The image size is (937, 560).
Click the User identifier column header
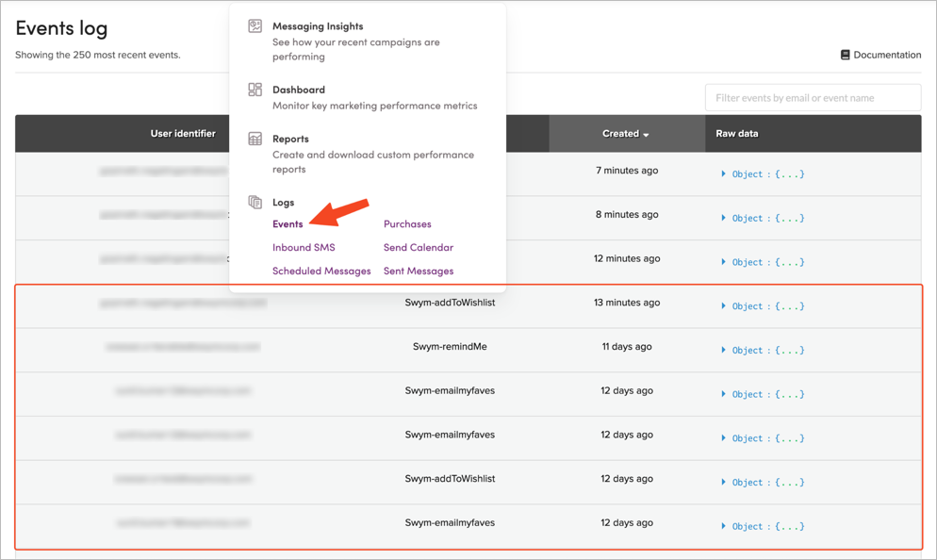(183, 133)
